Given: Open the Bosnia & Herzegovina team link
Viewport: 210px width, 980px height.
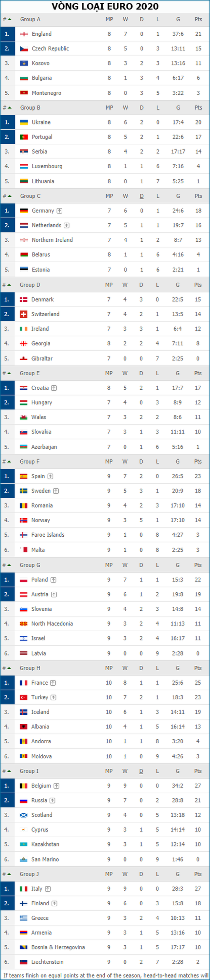Looking at the screenshot, I should 58,947.
